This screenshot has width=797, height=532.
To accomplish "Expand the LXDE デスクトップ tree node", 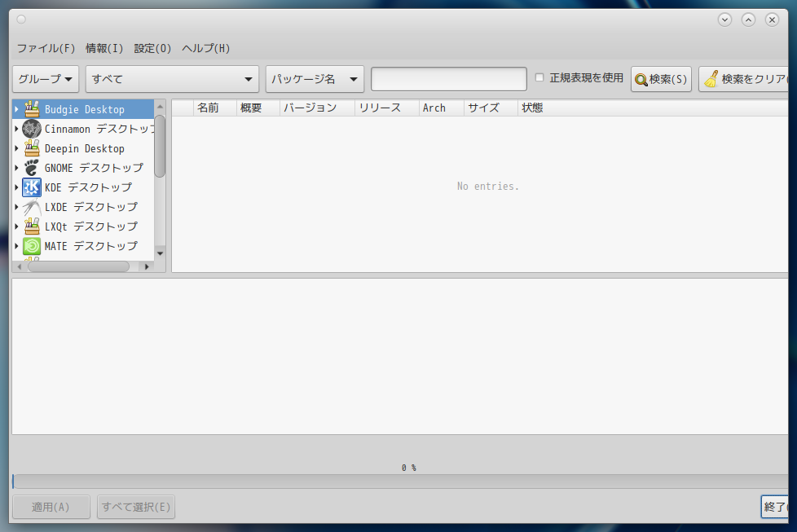I will (x=17, y=207).
